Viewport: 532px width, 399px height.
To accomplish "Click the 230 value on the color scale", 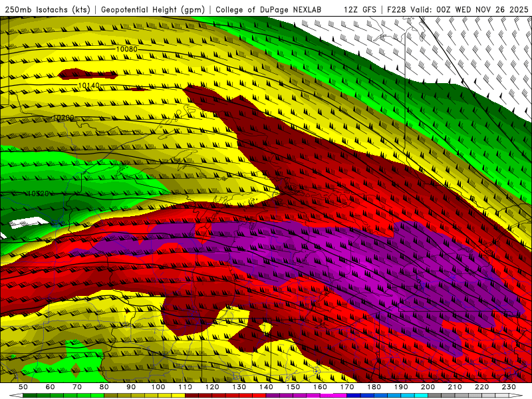I will point(509,387).
